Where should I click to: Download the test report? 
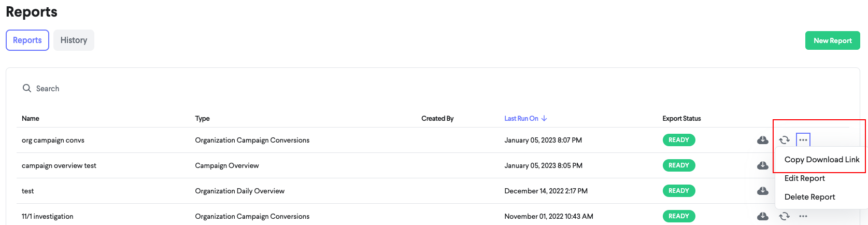pyautogui.click(x=762, y=191)
